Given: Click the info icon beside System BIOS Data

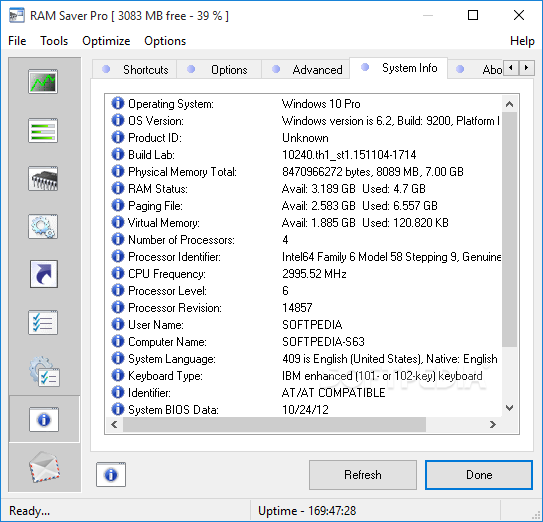Looking at the screenshot, I should coord(118,409).
